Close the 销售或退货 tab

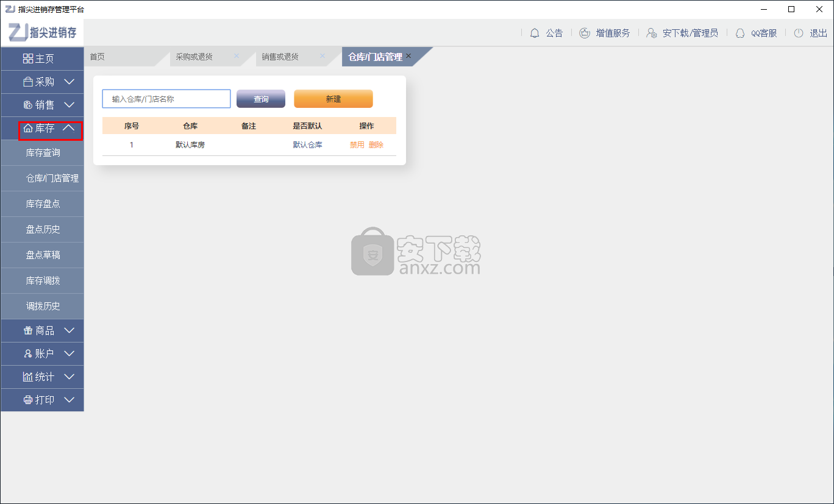coord(323,56)
